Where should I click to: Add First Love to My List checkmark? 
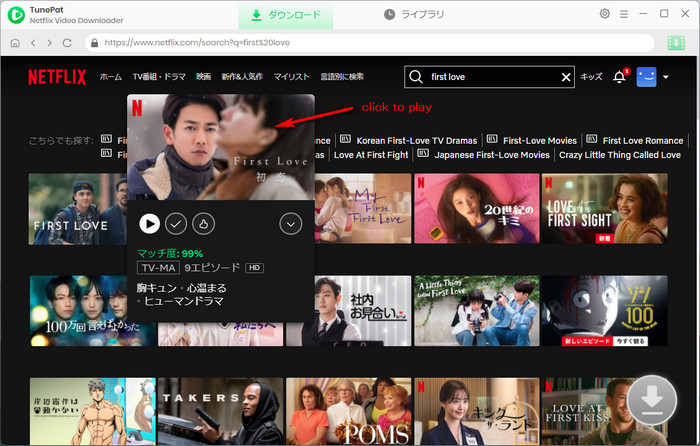(x=176, y=224)
